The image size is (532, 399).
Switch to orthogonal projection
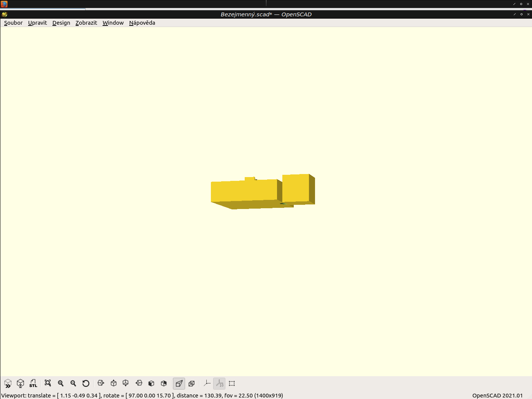click(192, 383)
